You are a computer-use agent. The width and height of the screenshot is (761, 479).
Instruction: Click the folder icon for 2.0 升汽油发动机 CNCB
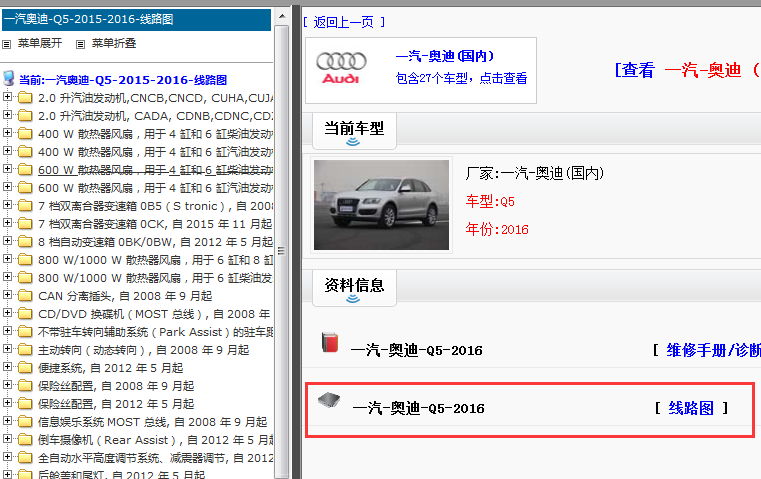pyautogui.click(x=25, y=98)
